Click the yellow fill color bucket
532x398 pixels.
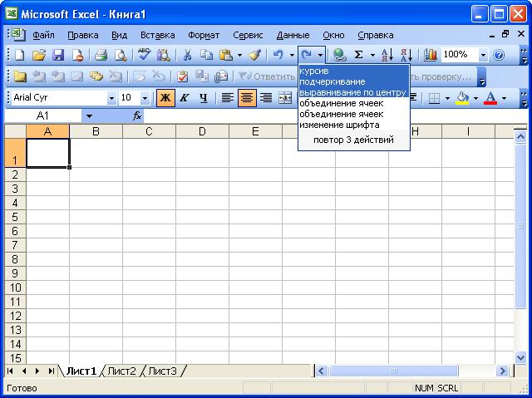click(462, 98)
